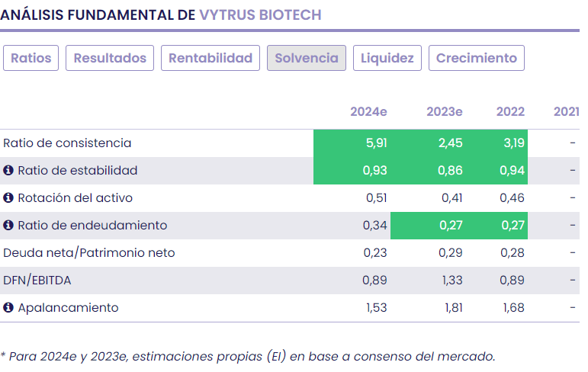The height and width of the screenshot is (372, 588).
Task: Click the Ratio de consistencia row label
Action: click(x=67, y=143)
